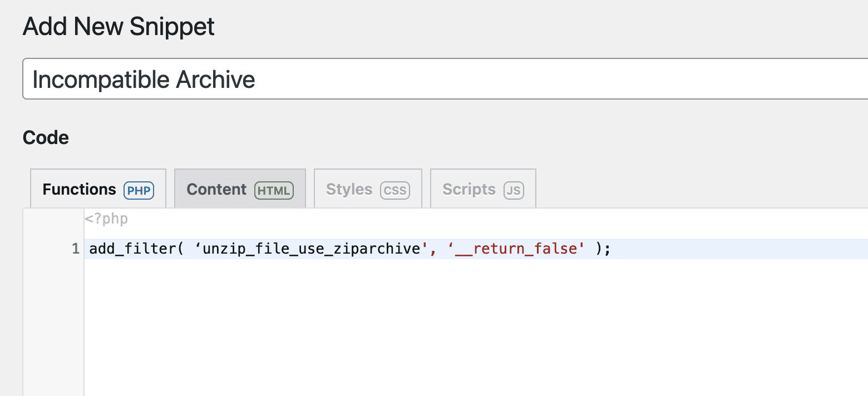Click the CSS badge on Styles tab
Screen dimensions: 868x396
pyautogui.click(x=395, y=190)
